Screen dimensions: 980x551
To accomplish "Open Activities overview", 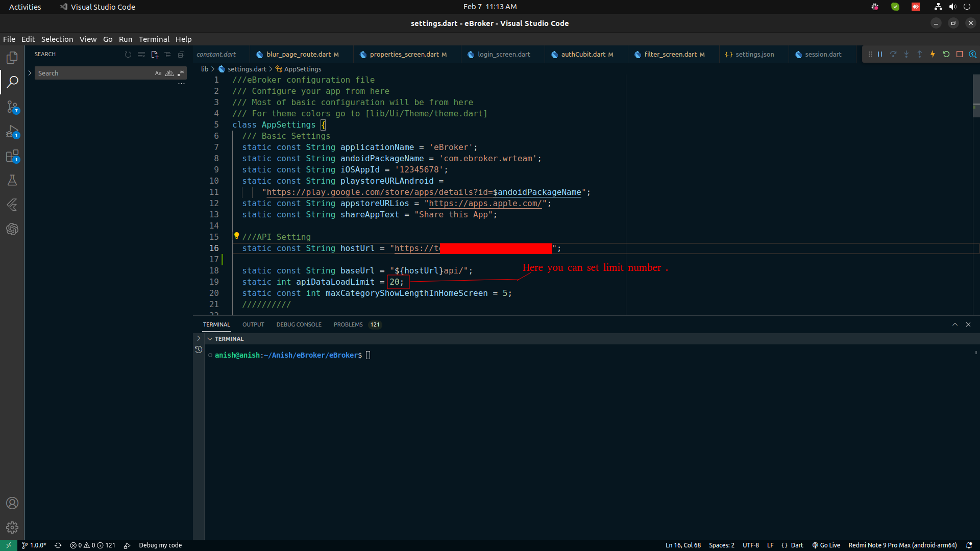I will [25, 7].
